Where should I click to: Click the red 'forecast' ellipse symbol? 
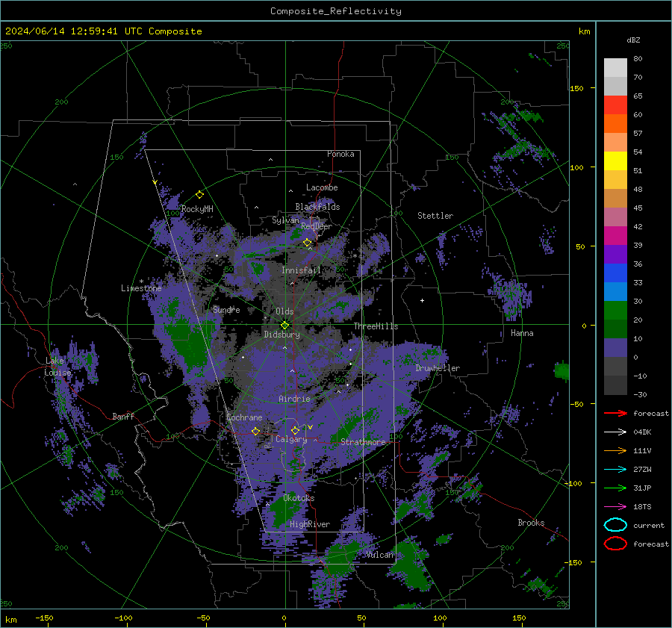click(x=615, y=544)
